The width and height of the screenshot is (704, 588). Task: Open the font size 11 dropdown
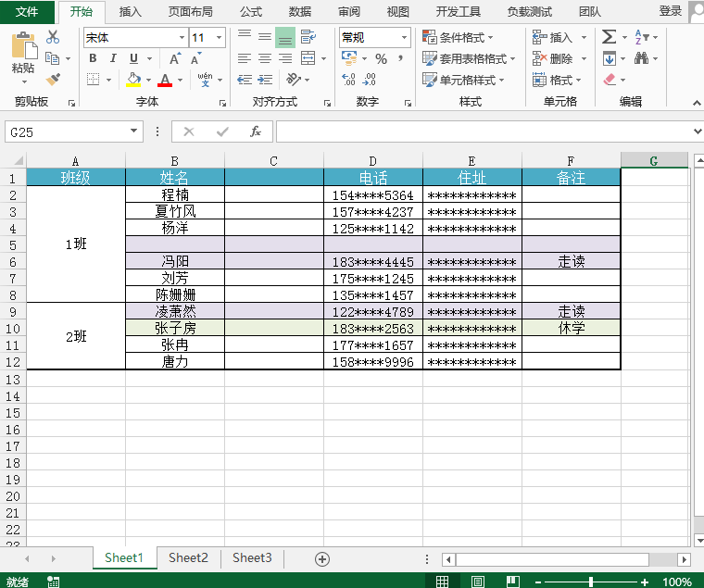click(220, 37)
